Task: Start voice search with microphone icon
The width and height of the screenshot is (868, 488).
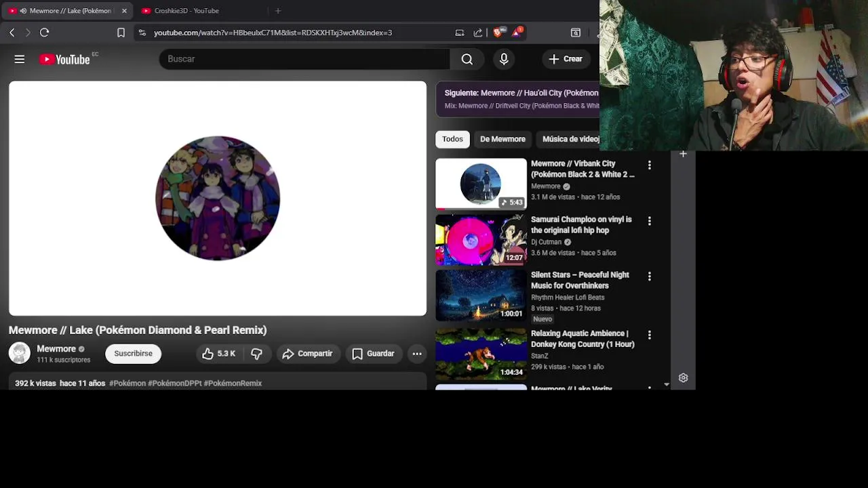Action: [504, 59]
